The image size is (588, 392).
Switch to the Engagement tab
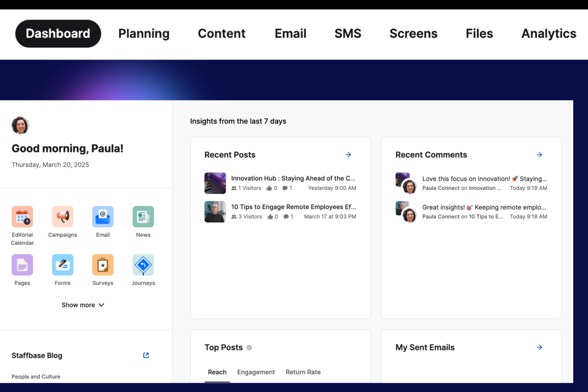pyautogui.click(x=256, y=372)
